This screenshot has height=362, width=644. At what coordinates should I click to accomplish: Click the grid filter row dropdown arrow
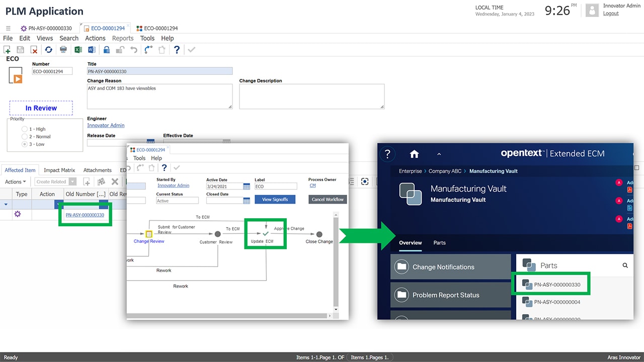[6, 205]
